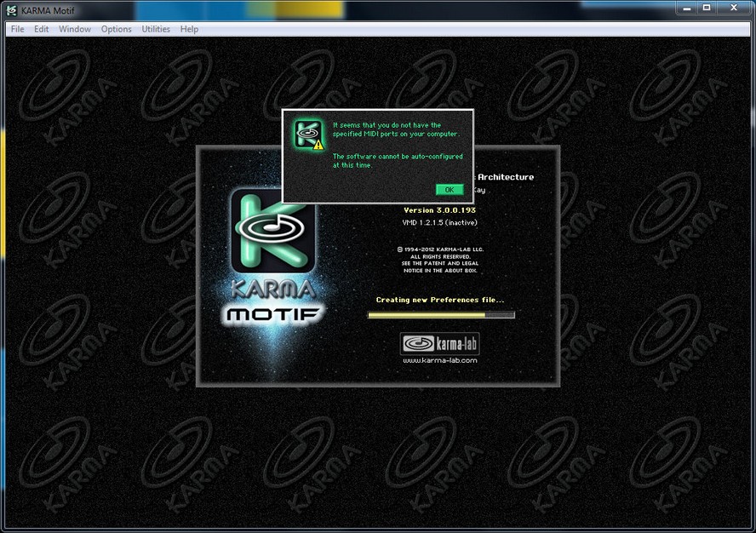The image size is (756, 533).
Task: Open the Edit menu
Action: click(42, 29)
